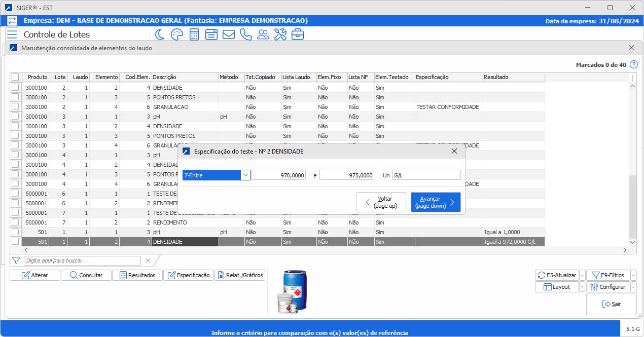Launch the calculator tool
The height and width of the screenshot is (337, 644).
click(x=193, y=34)
